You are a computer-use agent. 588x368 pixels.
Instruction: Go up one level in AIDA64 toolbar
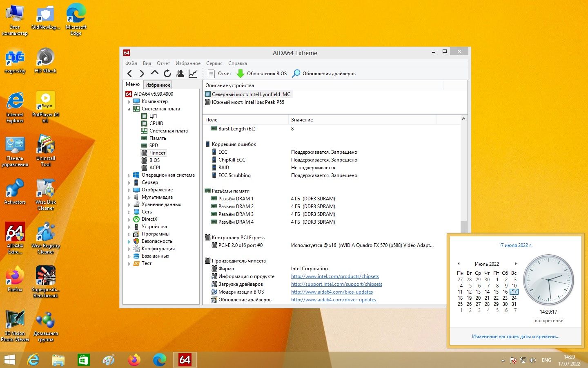click(154, 73)
